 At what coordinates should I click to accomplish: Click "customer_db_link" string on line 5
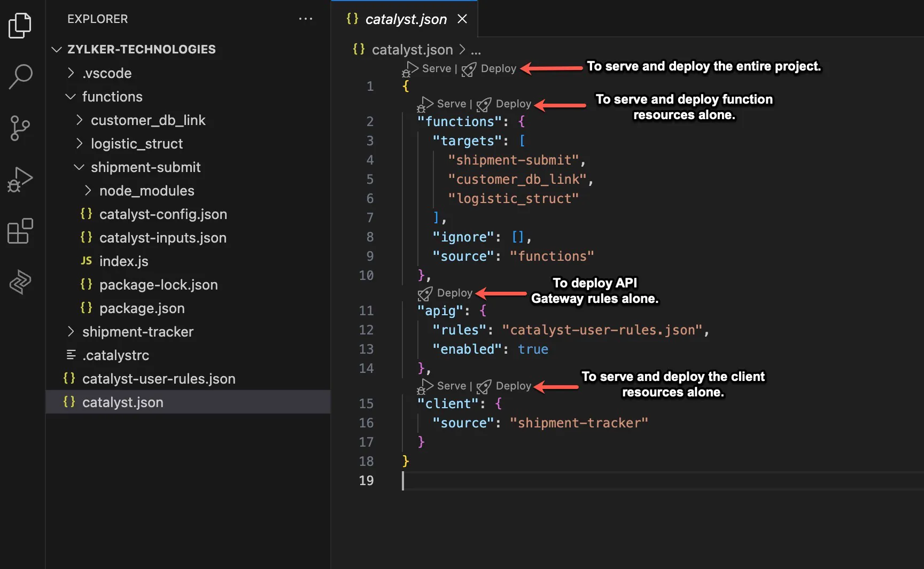pos(517,180)
